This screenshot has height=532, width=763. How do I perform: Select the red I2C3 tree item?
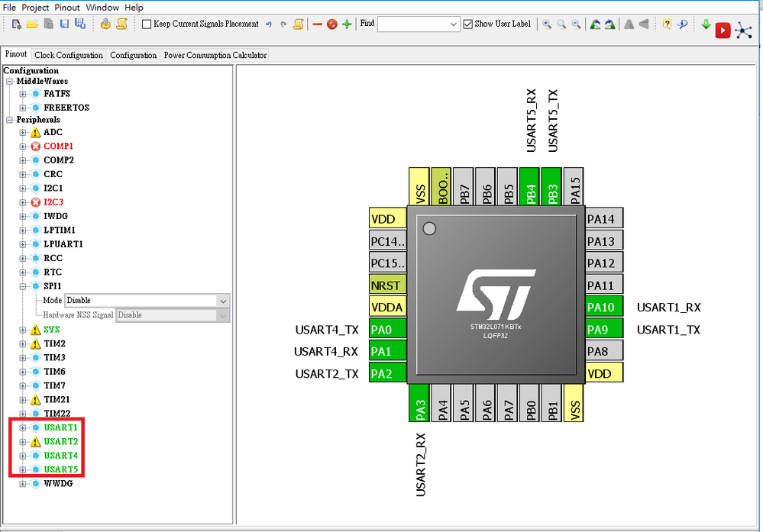53,202
